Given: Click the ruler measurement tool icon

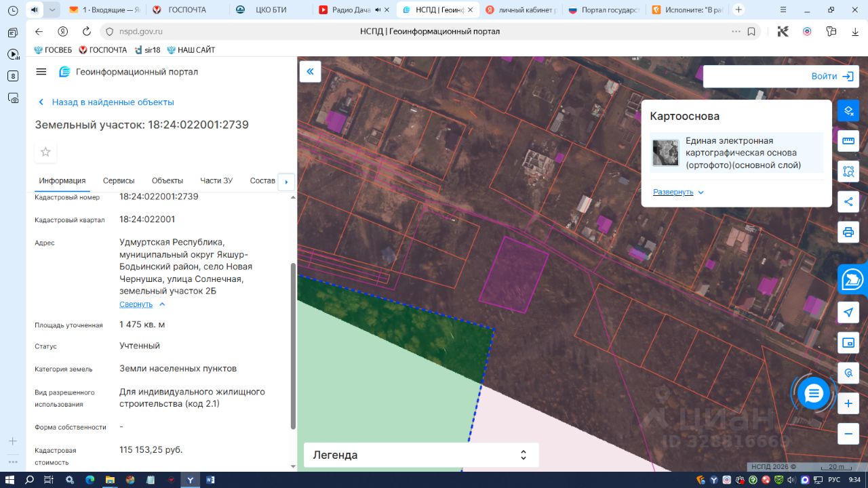Looking at the screenshot, I should click(x=848, y=141).
